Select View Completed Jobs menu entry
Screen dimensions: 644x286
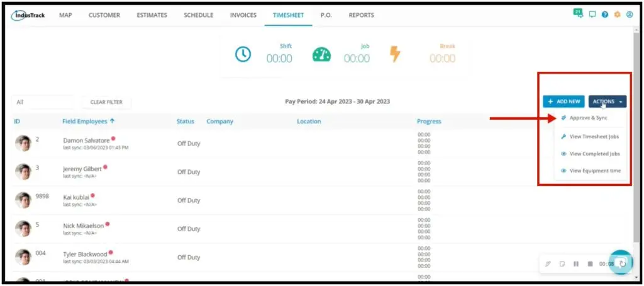590,154
